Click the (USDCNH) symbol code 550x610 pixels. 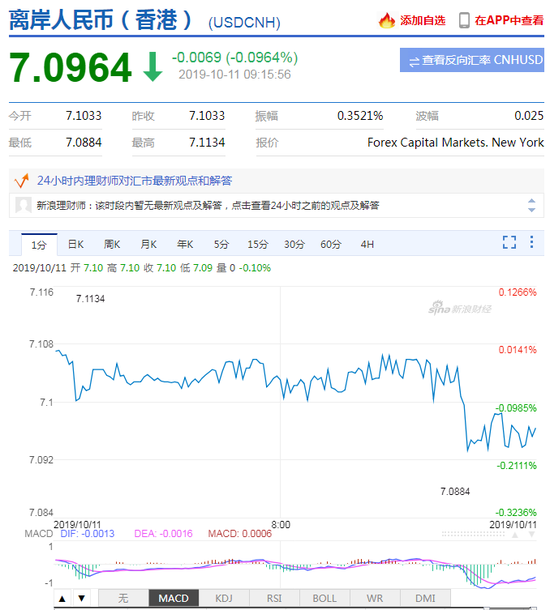pyautogui.click(x=244, y=23)
